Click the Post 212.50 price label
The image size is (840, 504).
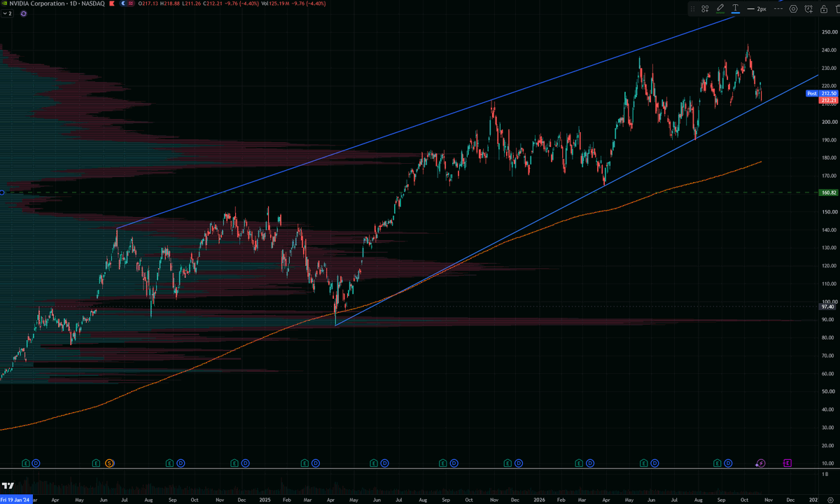822,93
